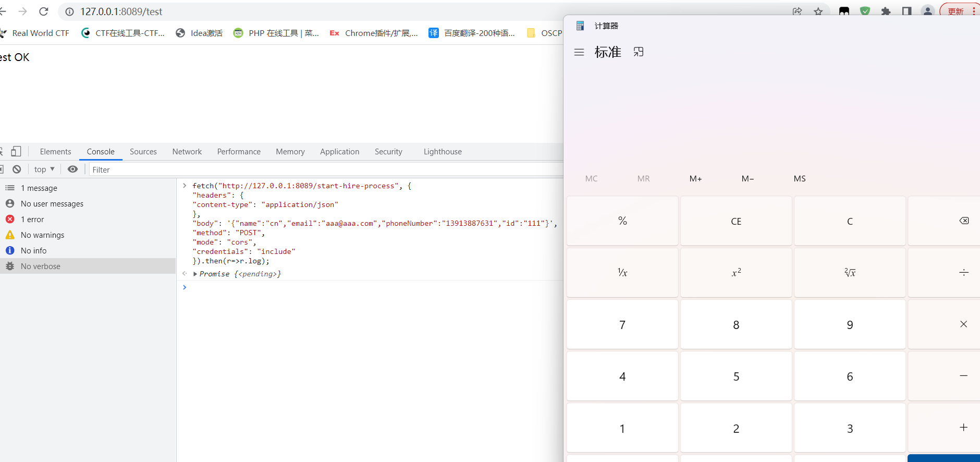Click calculator digit 3
The height and width of the screenshot is (462, 980).
tap(850, 428)
